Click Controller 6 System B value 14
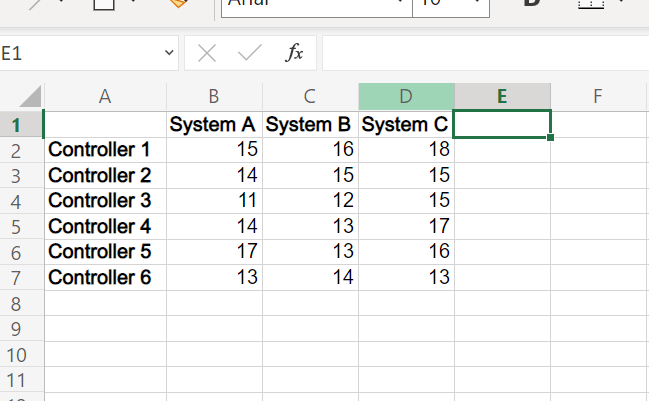This screenshot has height=401, width=649. coord(310,278)
